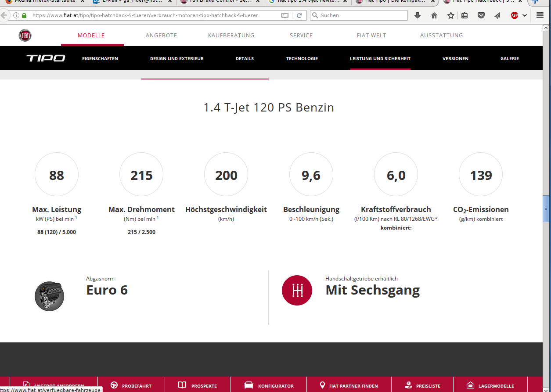This screenshot has height=392, width=551.
Task: Go to the VERSIONEN section
Action: click(x=455, y=58)
